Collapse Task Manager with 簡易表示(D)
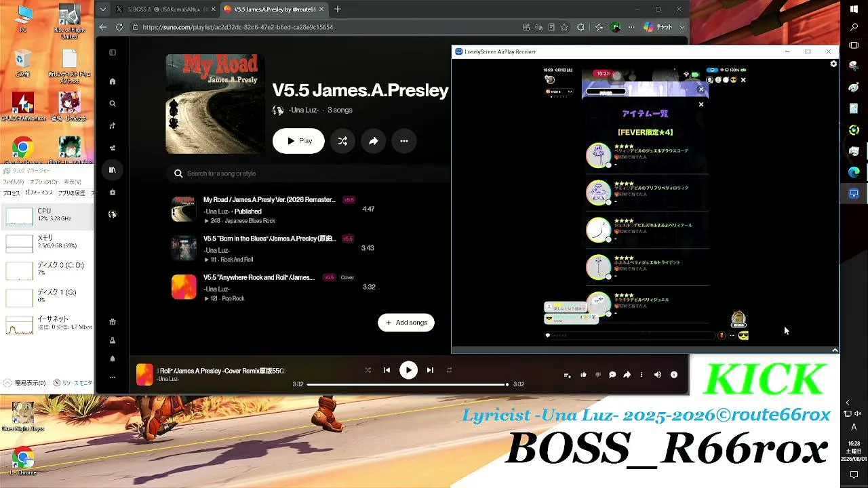 pyautogui.click(x=26, y=383)
